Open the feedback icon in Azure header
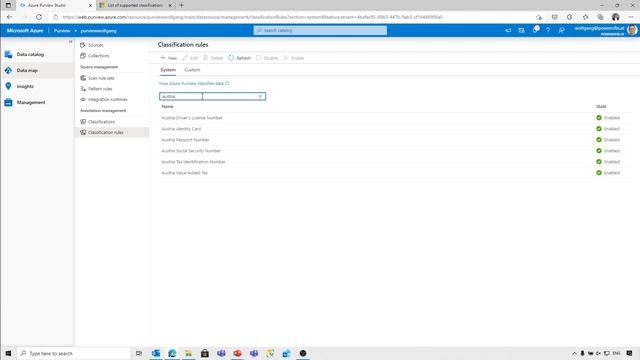The height and width of the screenshot is (360, 640). [562, 30]
